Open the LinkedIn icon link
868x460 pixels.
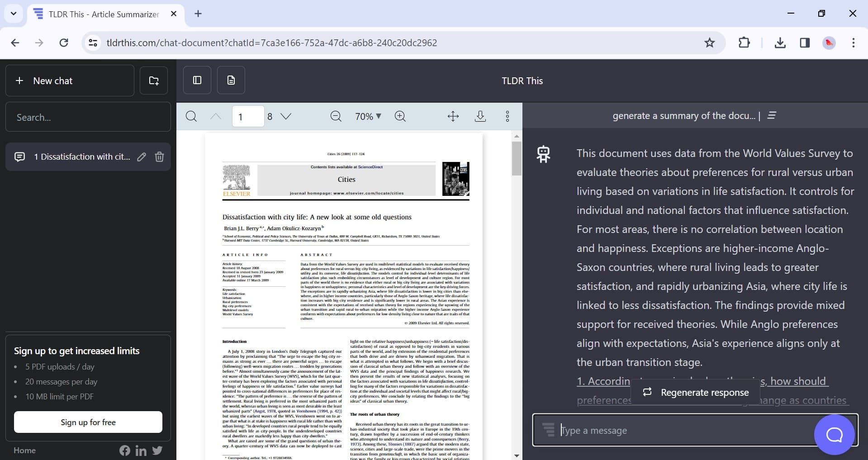tap(141, 451)
